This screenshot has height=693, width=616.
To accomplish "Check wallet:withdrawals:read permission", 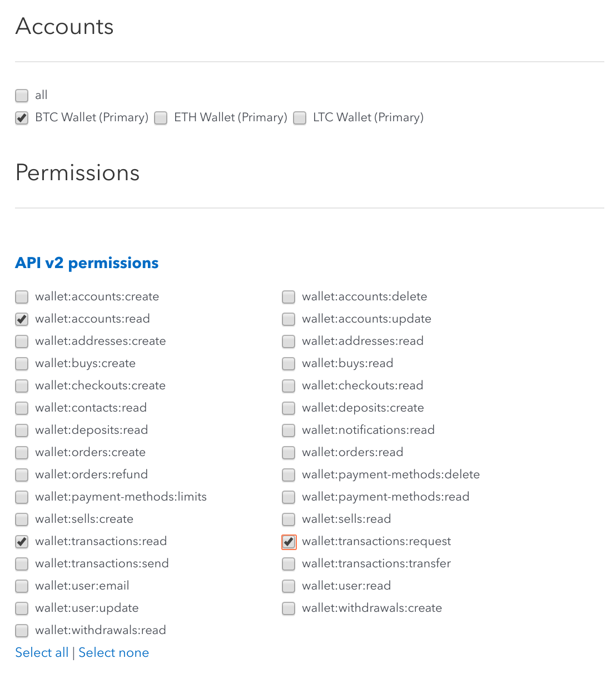I will pyautogui.click(x=22, y=631).
